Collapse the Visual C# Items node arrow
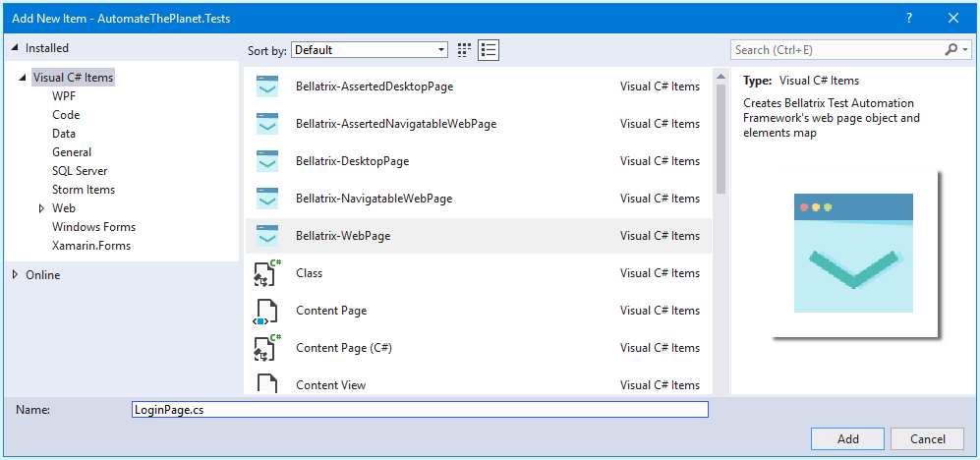The width and height of the screenshot is (980, 460). 23,78
